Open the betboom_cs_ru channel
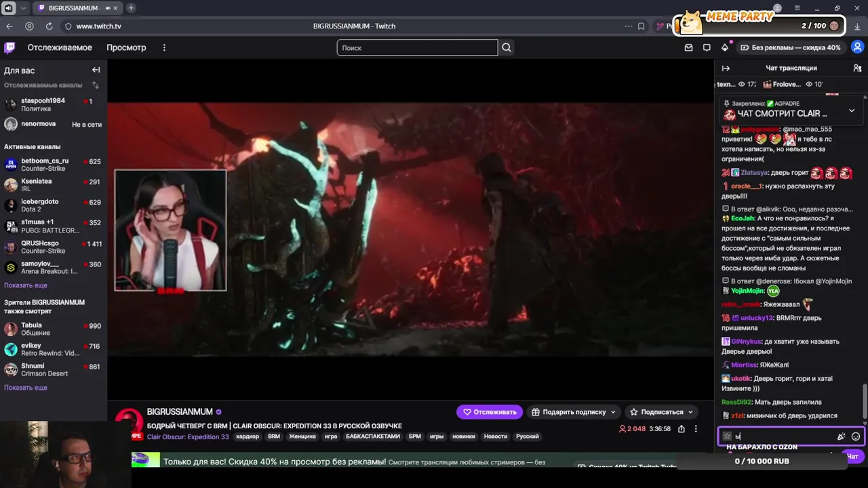 (x=53, y=165)
